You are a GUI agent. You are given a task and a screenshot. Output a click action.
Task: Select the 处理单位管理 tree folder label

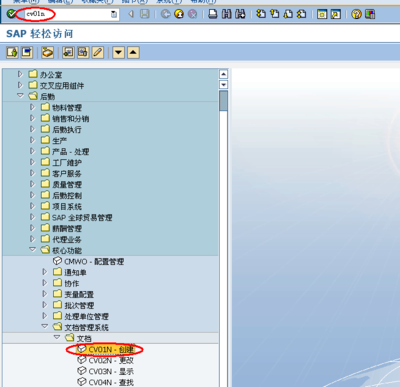(x=86, y=316)
